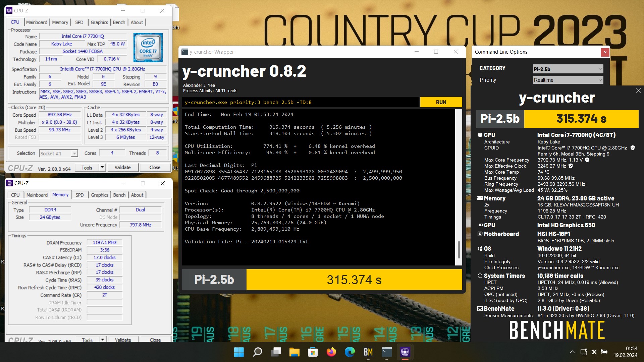644x362 pixels.
Task: Open Bench tab in top CPU-Z window
Action: (119, 22)
